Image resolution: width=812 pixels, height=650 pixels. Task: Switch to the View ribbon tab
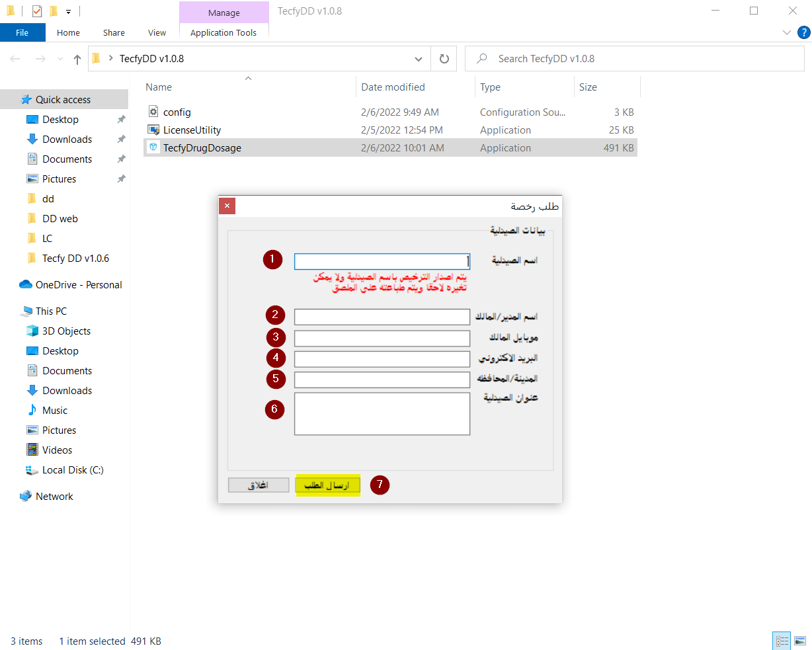pyautogui.click(x=157, y=32)
